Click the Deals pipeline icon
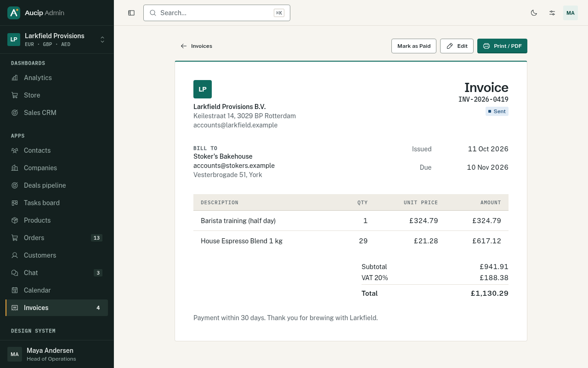The width and height of the screenshot is (588, 368). pos(15,185)
